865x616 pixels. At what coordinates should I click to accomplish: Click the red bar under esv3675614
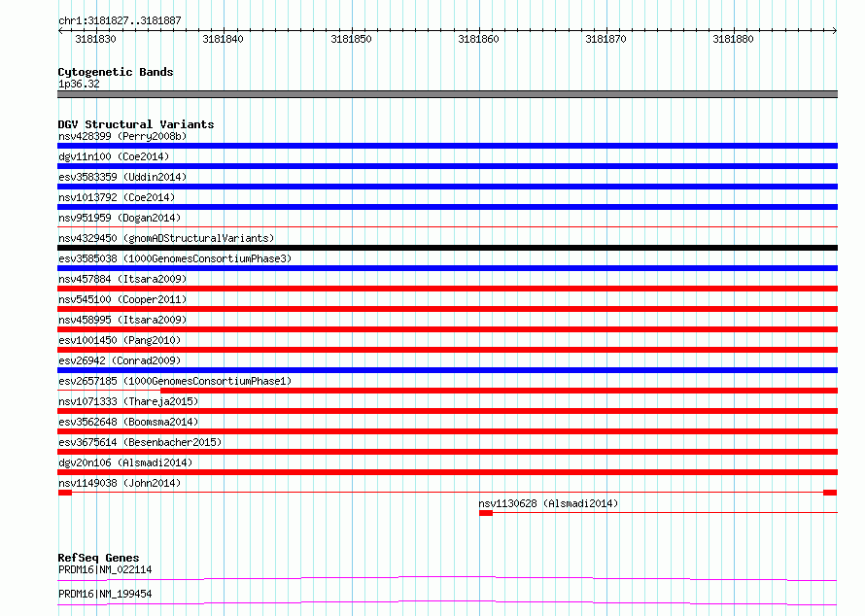click(x=447, y=452)
